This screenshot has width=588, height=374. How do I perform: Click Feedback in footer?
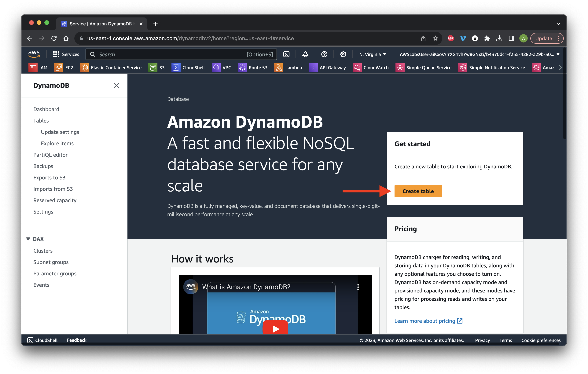pyautogui.click(x=77, y=340)
